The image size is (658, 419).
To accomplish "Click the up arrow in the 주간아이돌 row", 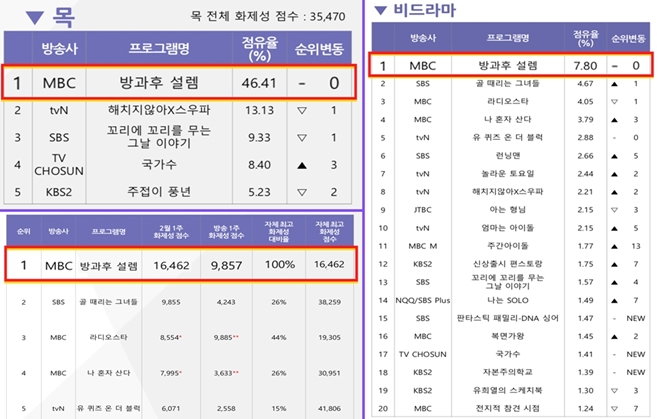I will [612, 243].
